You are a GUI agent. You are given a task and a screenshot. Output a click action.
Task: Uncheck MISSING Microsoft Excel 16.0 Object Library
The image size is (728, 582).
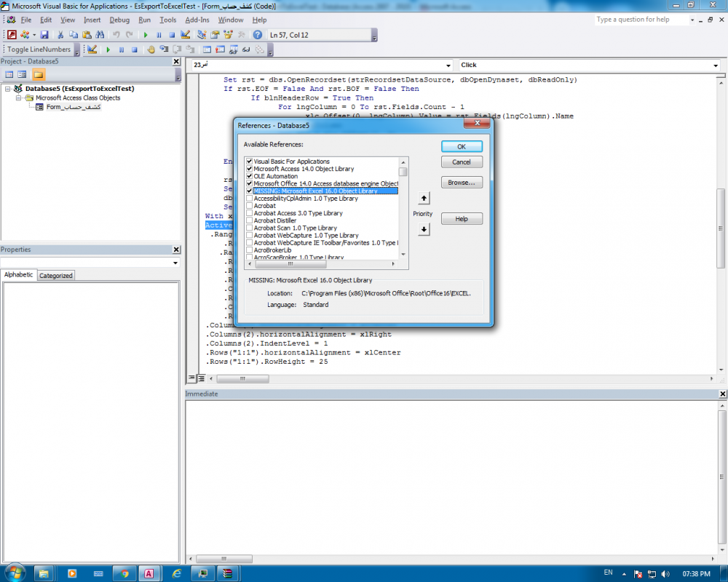(x=249, y=191)
